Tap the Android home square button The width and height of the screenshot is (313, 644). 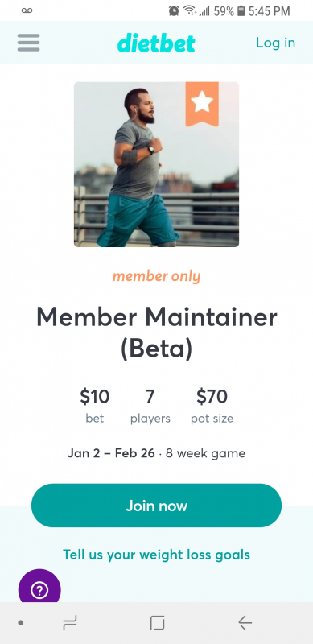pos(157,622)
